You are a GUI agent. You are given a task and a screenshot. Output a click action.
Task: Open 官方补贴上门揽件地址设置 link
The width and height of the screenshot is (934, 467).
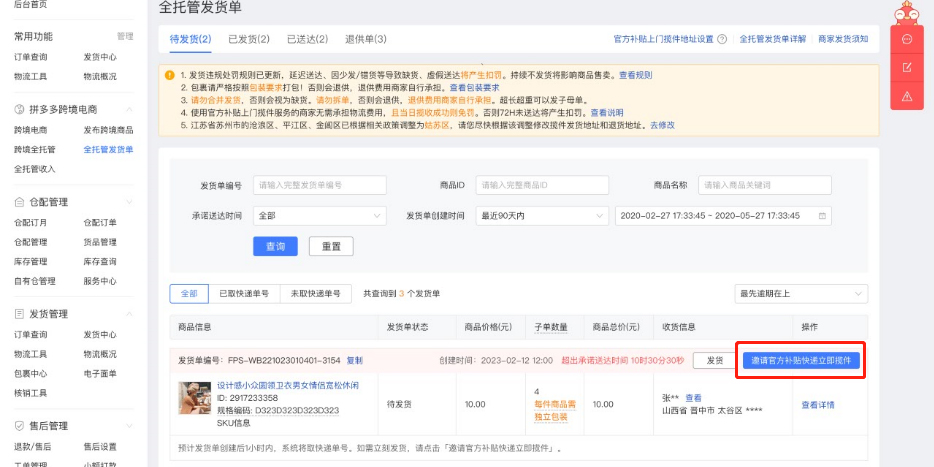tap(663, 39)
